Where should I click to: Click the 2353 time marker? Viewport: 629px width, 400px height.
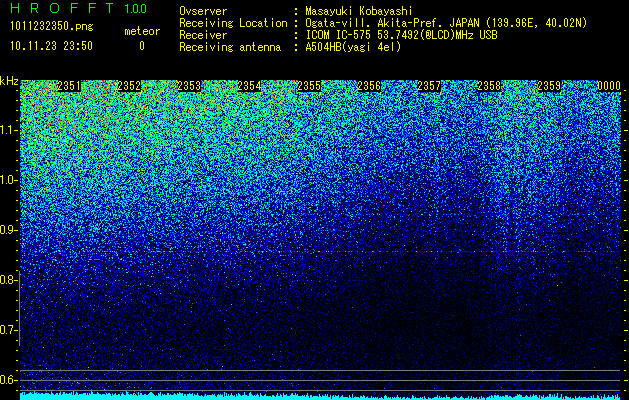[x=189, y=86]
